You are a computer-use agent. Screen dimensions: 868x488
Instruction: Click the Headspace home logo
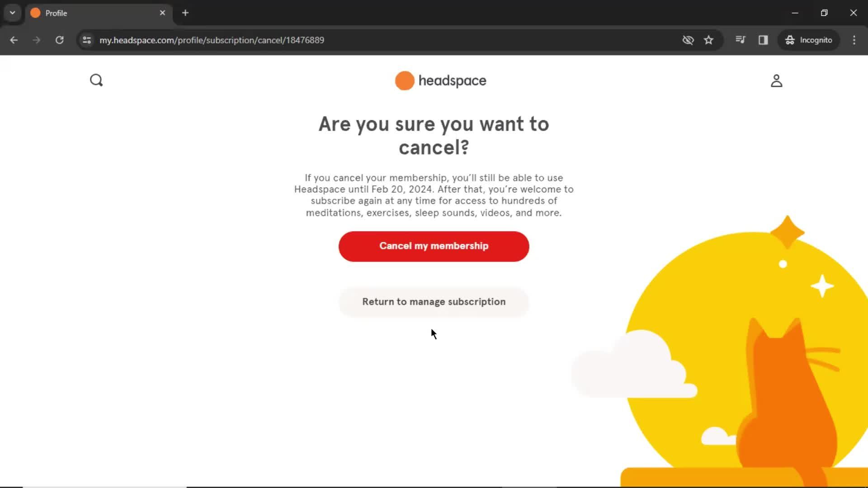tap(440, 80)
